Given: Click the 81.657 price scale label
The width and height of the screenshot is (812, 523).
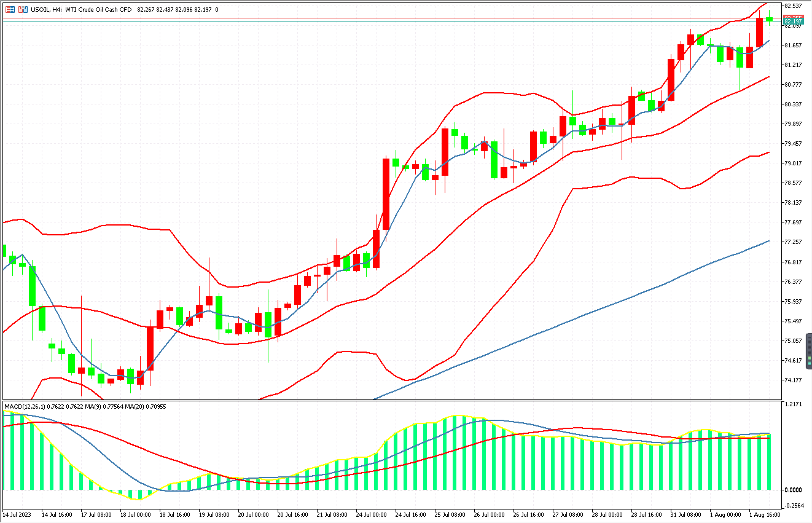Looking at the screenshot, I should pos(792,45).
